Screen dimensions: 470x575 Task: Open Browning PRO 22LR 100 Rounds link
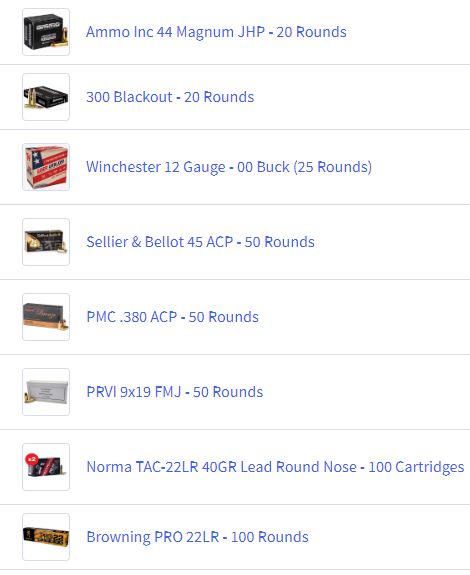point(198,537)
